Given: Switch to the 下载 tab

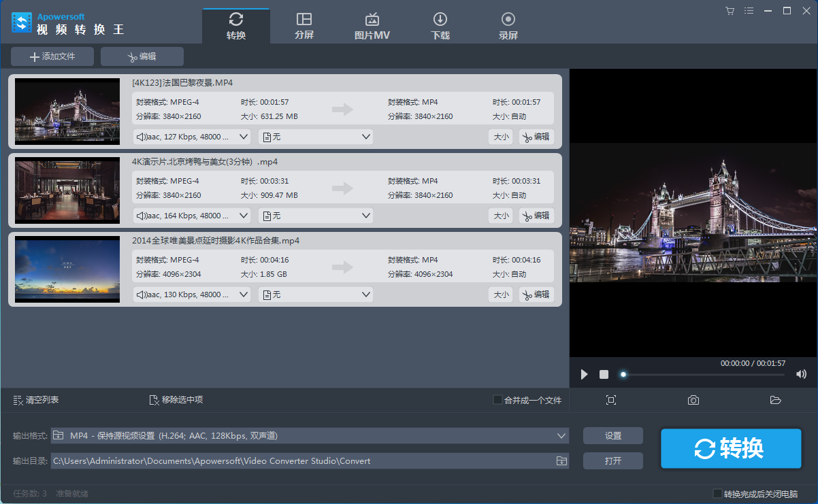Looking at the screenshot, I should pos(440,24).
